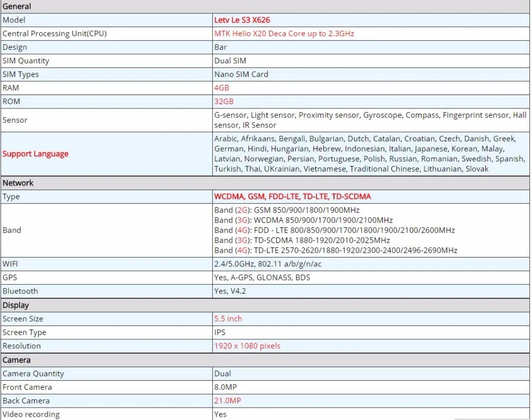Click the '4GB' RAM value
Screen dimensions: 531x420
(221, 88)
